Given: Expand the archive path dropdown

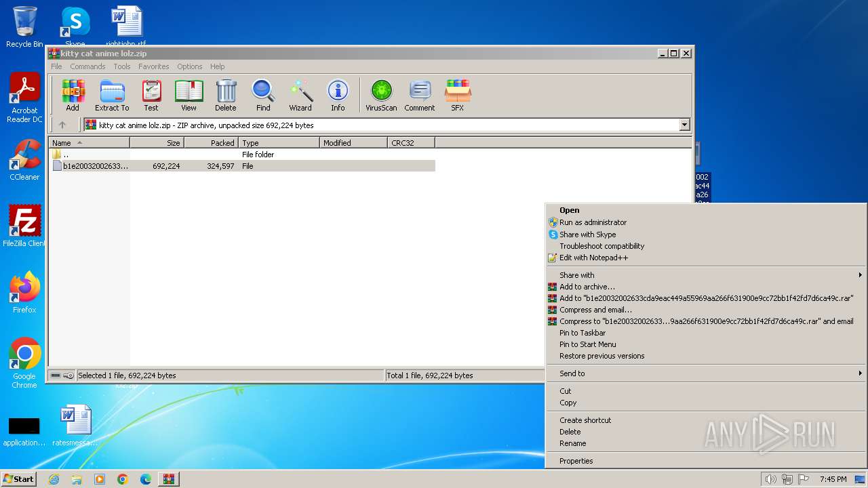Looking at the screenshot, I should 684,125.
